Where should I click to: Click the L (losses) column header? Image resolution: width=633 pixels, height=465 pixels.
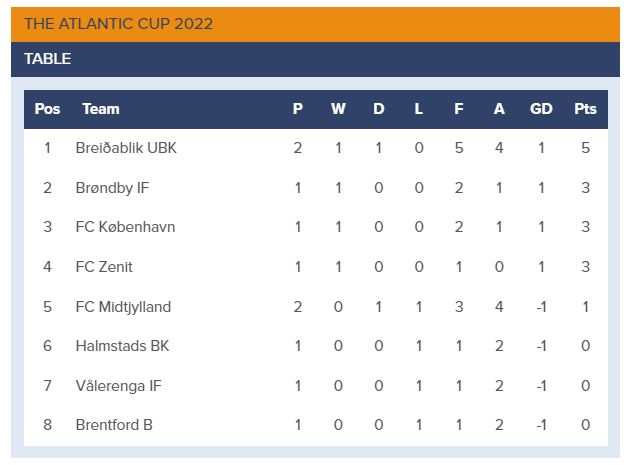click(419, 109)
